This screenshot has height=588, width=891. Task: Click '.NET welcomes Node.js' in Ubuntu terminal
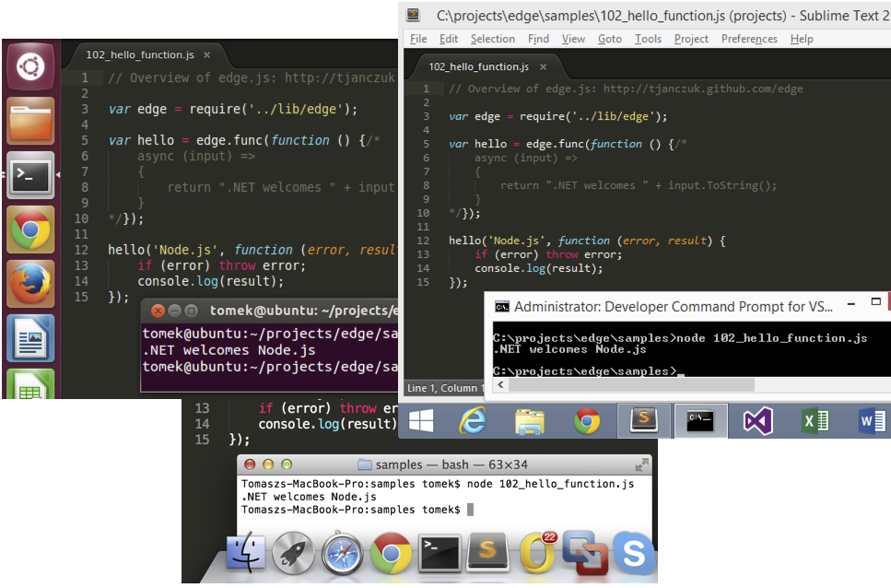229,350
